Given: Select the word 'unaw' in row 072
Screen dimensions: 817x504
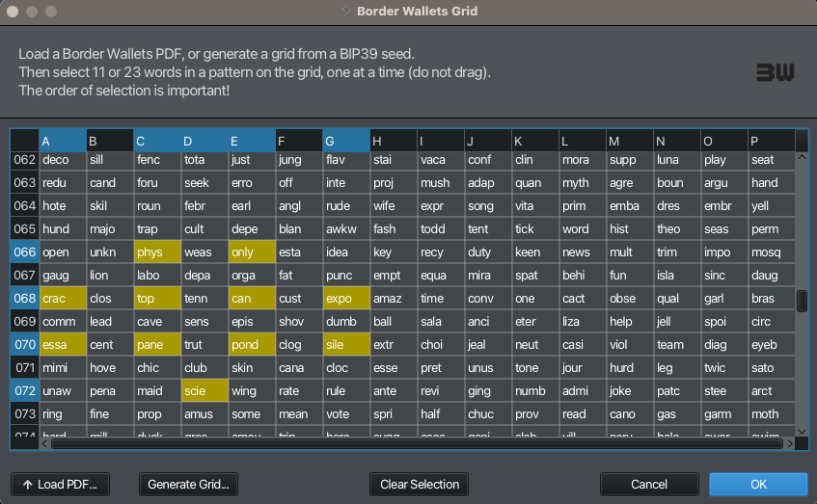Looking at the screenshot, I should 63,391.
